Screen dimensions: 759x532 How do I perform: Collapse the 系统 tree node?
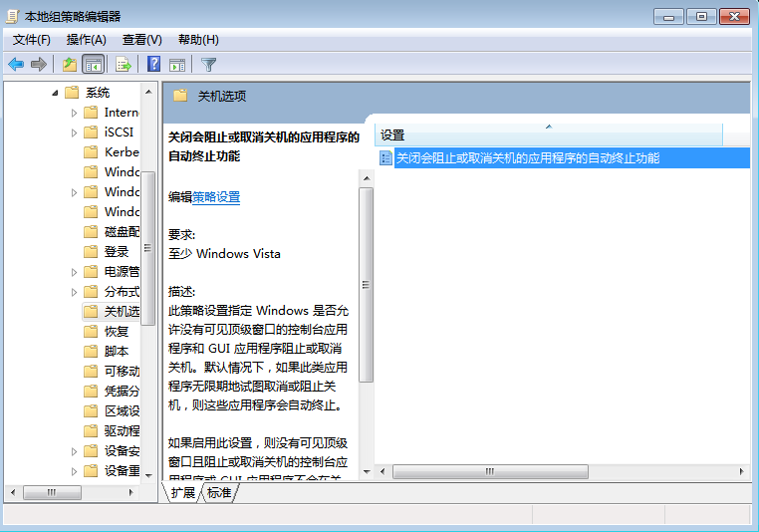tap(55, 93)
